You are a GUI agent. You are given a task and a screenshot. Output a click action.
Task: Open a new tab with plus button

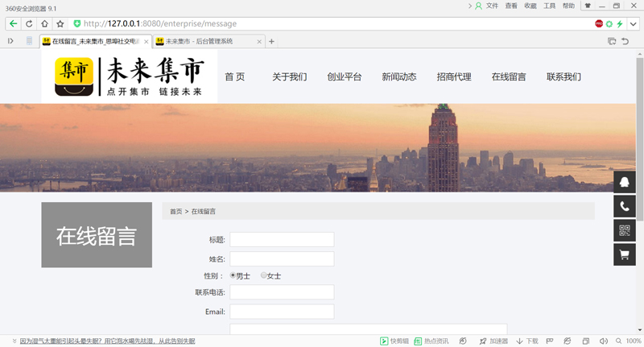click(271, 41)
